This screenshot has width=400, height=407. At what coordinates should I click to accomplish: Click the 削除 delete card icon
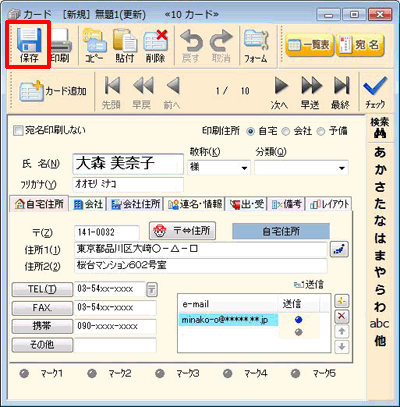(155, 41)
